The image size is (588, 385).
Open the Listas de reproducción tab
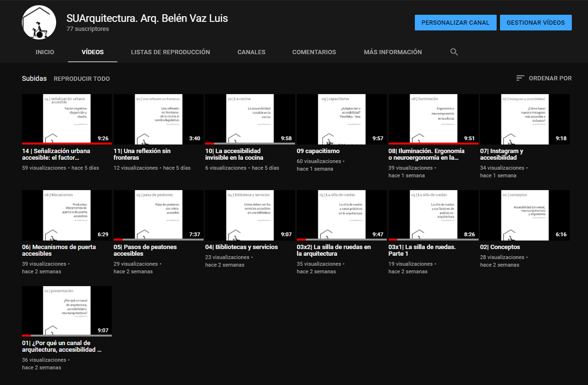[x=170, y=52]
